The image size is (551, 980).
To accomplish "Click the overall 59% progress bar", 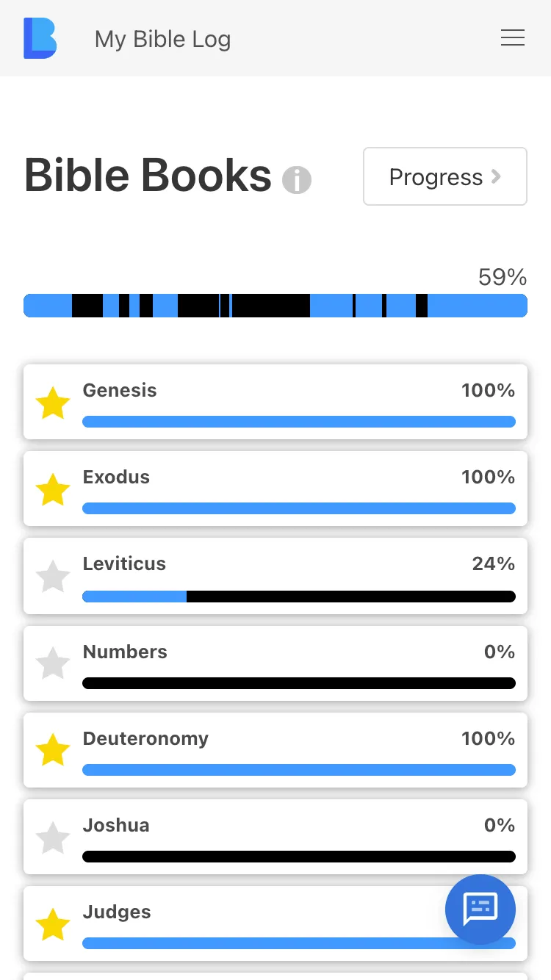I will tap(275, 306).
